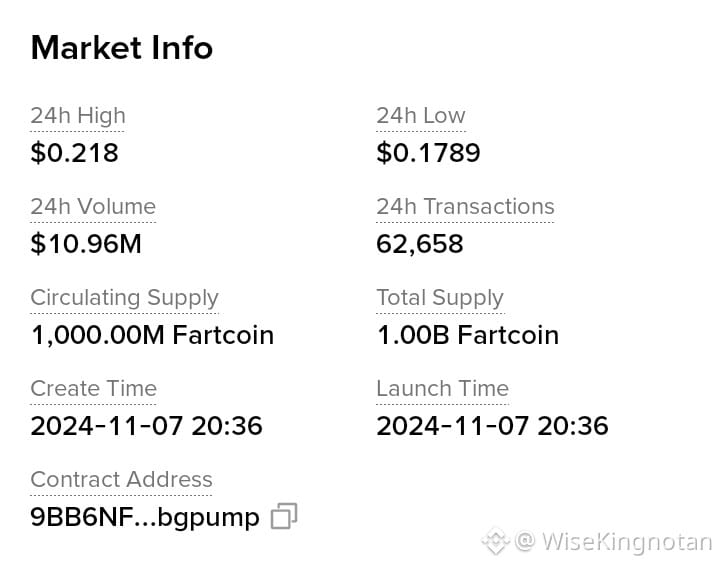Click the $0.1789 low price value
720x566 pixels.
pos(428,152)
